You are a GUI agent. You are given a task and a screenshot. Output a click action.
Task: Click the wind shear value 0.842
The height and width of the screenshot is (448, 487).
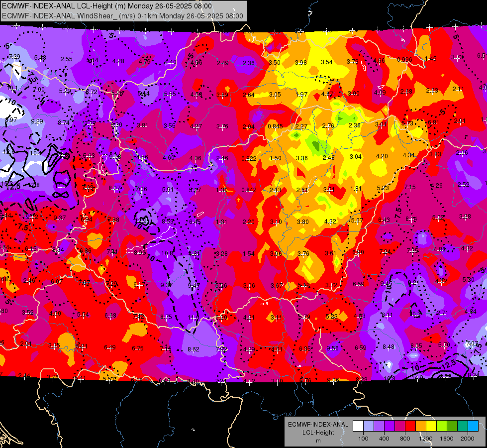tap(249, 190)
